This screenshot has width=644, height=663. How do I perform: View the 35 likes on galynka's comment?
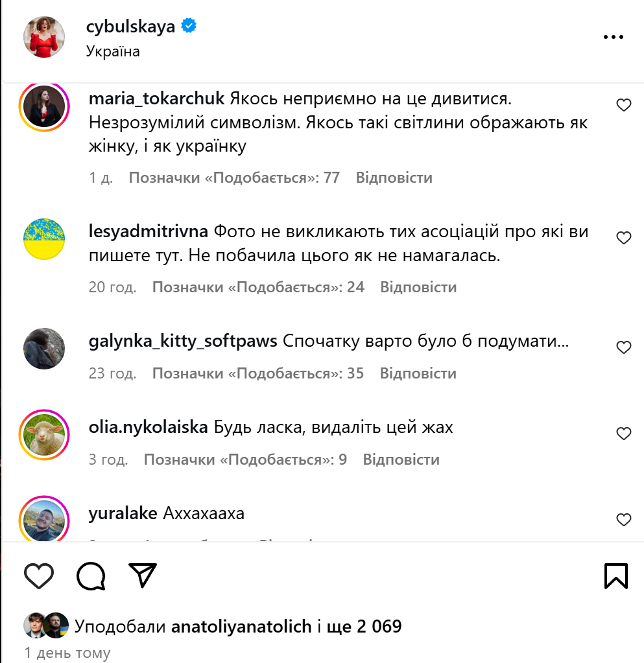pos(257,373)
